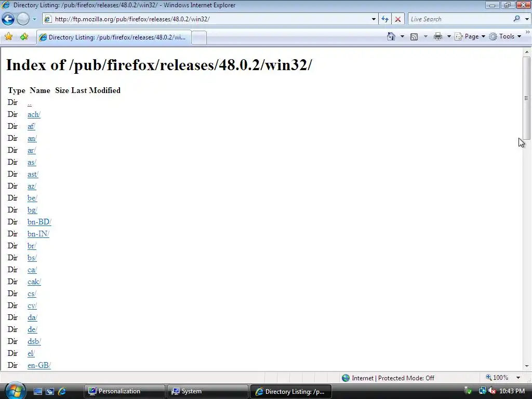Click the Refresh page icon
The image size is (532, 399).
pyautogui.click(x=385, y=19)
